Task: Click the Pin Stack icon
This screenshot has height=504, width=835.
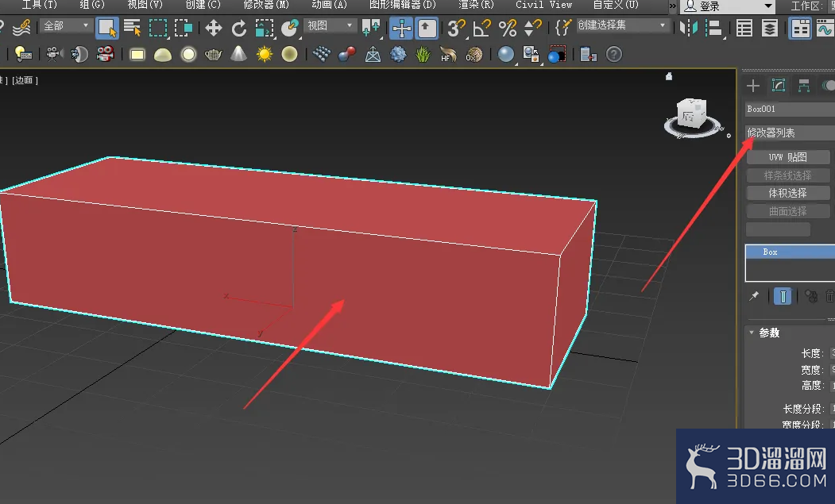Action: [x=754, y=296]
